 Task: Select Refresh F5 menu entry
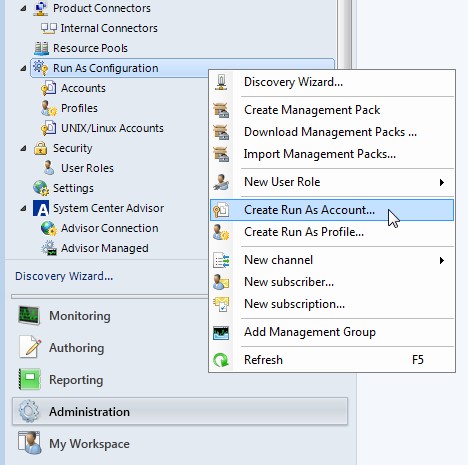click(x=332, y=360)
